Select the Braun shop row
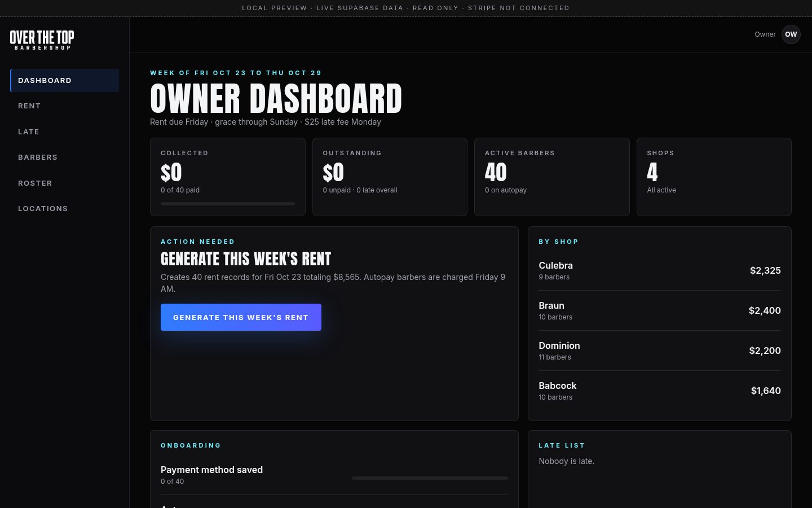Viewport: 812px width, 508px height. click(660, 310)
